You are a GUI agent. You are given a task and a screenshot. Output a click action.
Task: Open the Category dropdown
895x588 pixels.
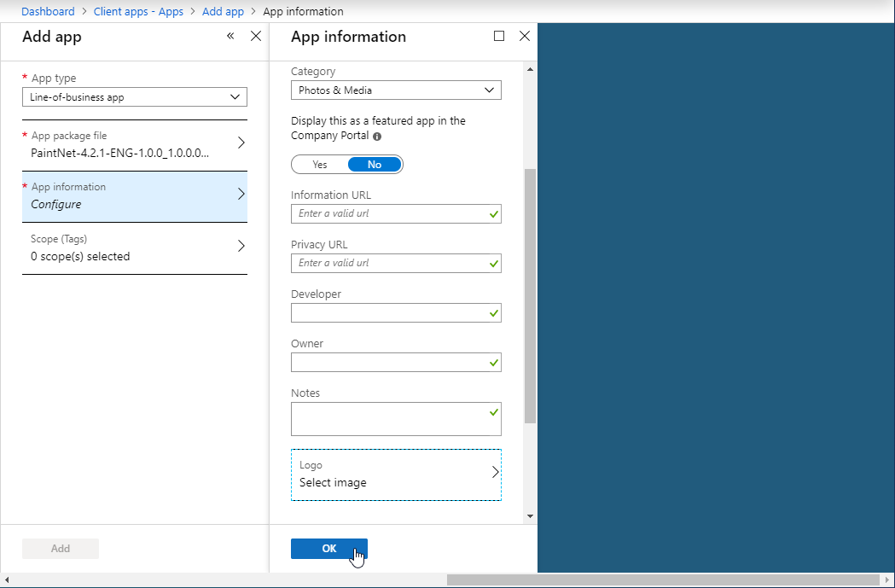pos(396,90)
